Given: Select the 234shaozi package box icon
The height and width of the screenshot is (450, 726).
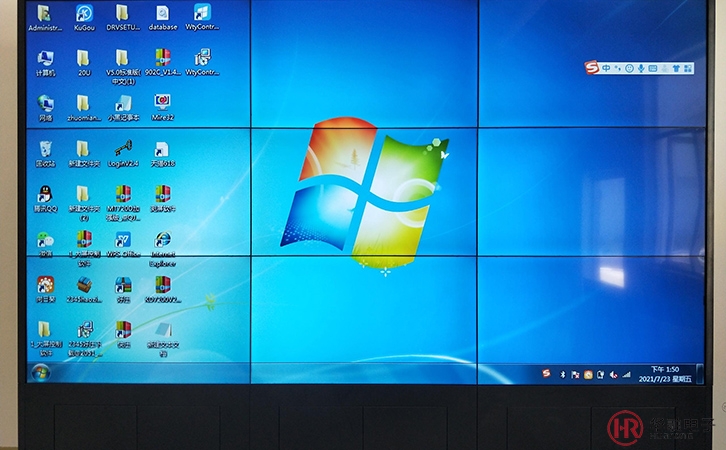Looking at the screenshot, I should pos(84,289).
